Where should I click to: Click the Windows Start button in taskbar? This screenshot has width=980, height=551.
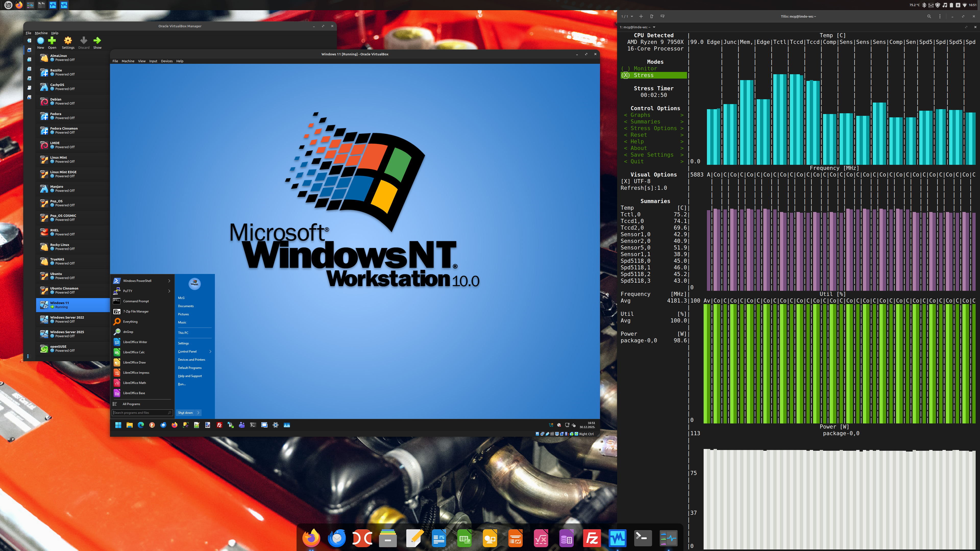click(x=118, y=425)
